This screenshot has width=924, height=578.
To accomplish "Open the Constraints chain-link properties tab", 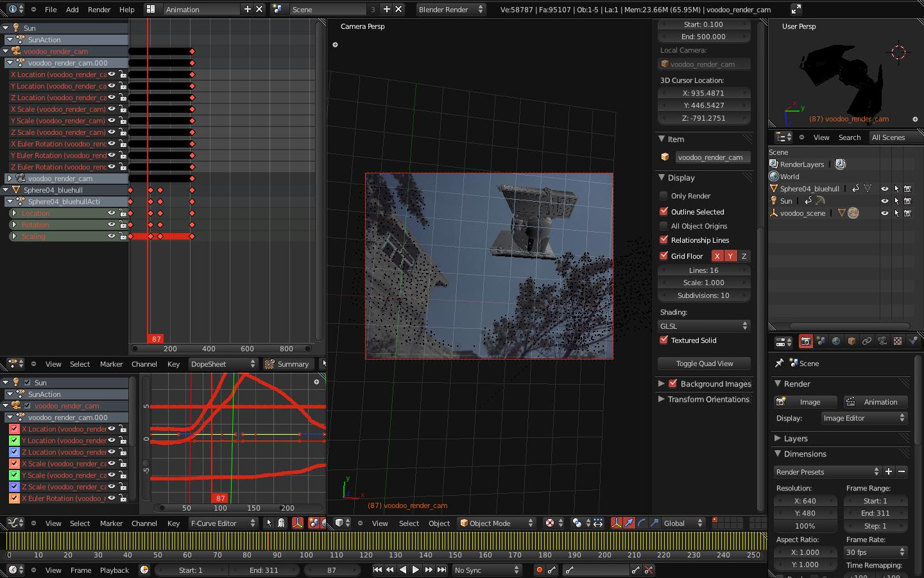I will coord(867,342).
